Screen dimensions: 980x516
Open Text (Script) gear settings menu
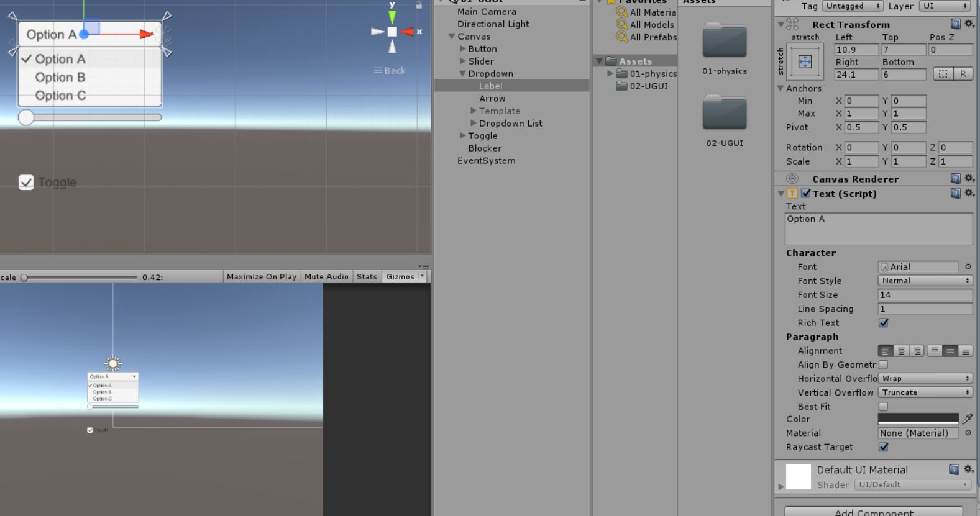pos(969,193)
